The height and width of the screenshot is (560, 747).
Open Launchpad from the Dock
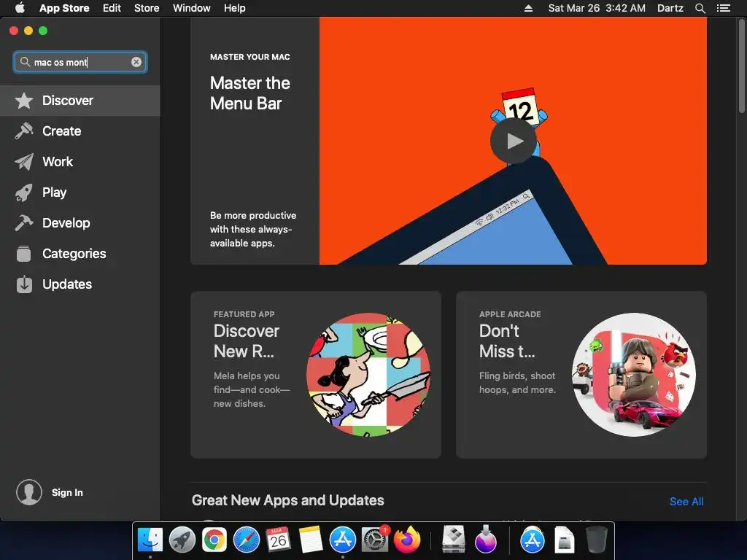point(182,540)
